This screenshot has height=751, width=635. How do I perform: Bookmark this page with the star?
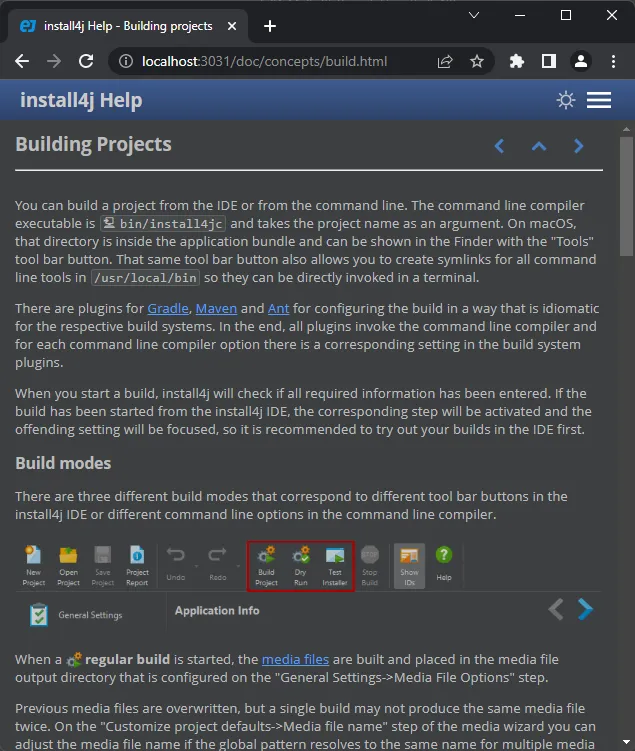(x=476, y=61)
